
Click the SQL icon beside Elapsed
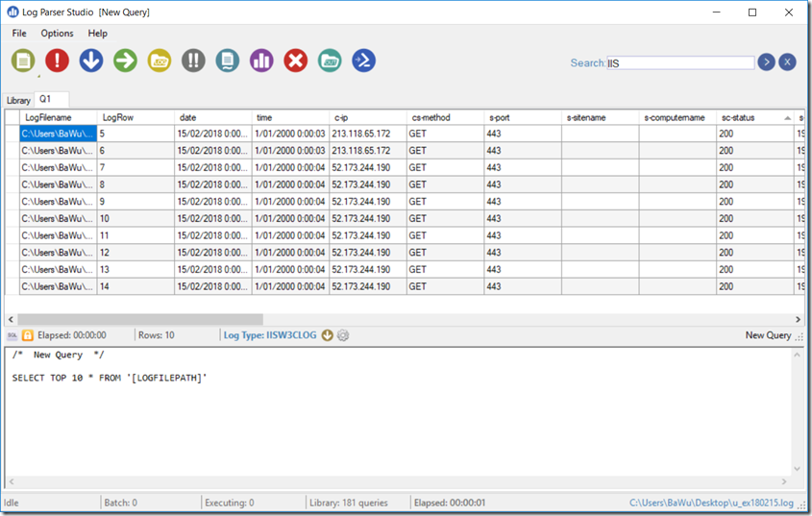coord(12,335)
